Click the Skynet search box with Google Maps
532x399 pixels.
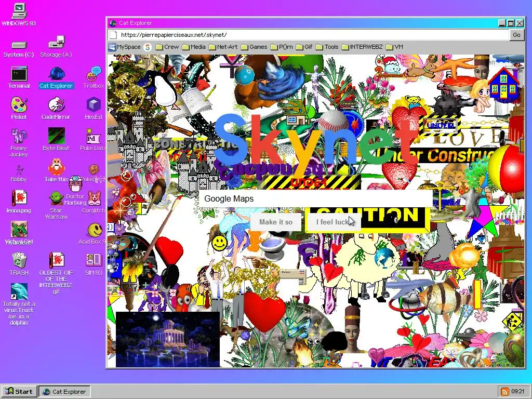coord(315,199)
